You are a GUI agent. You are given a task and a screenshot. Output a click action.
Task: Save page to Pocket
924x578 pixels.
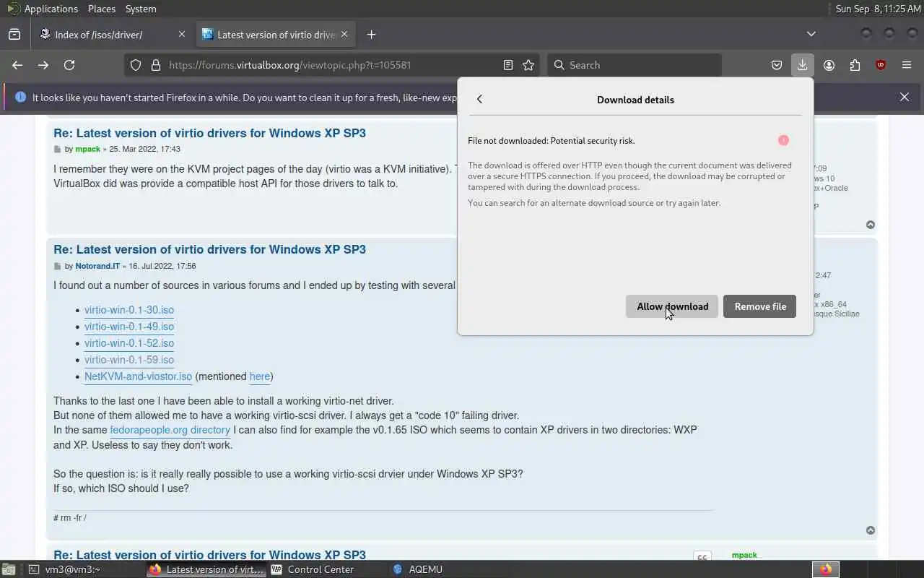(x=777, y=65)
